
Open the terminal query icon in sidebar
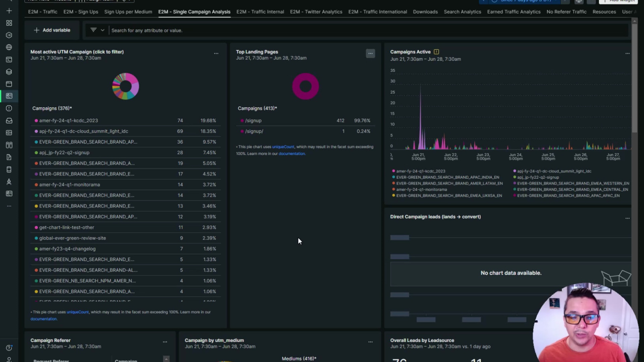9,60
